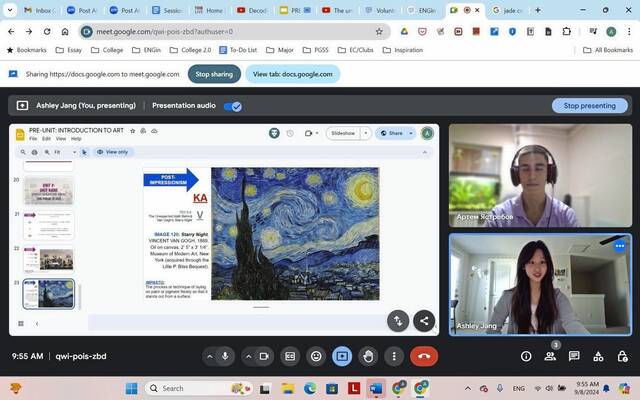640x400 pixels.
Task: Show hidden system tray icons
Action: pyautogui.click(x=468, y=388)
